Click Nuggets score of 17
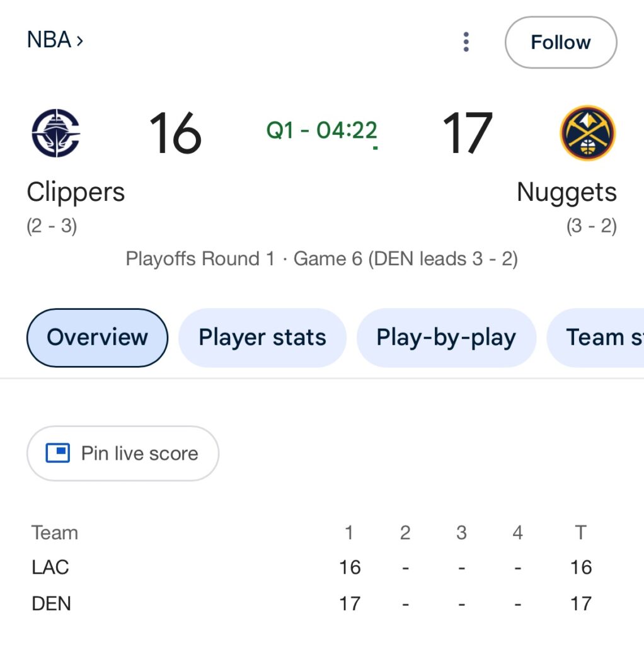 [466, 133]
